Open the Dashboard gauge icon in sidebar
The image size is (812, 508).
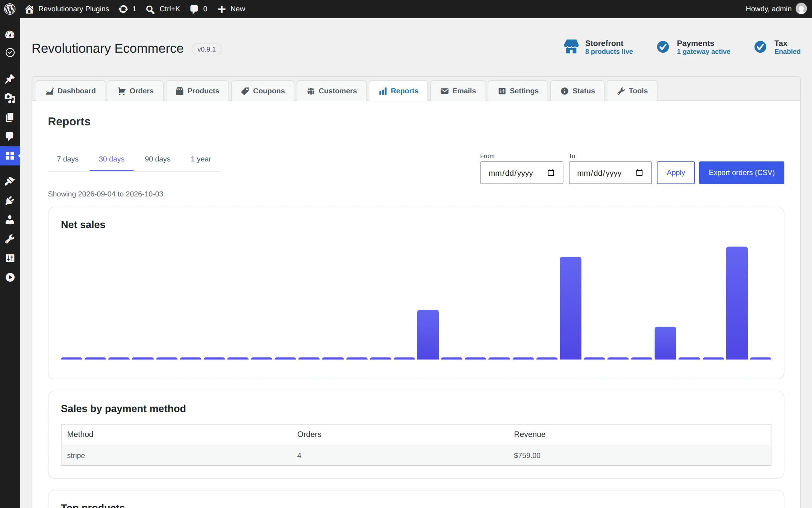pyautogui.click(x=10, y=34)
